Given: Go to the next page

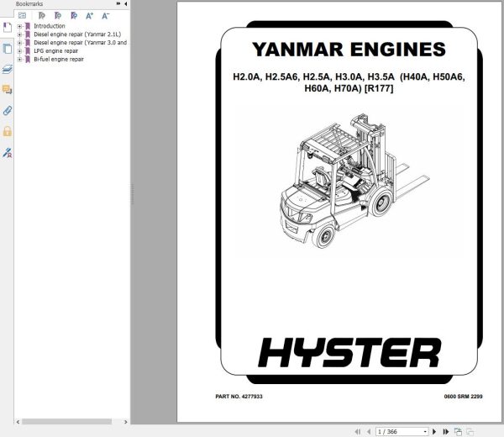Looking at the screenshot, I should point(434,431).
